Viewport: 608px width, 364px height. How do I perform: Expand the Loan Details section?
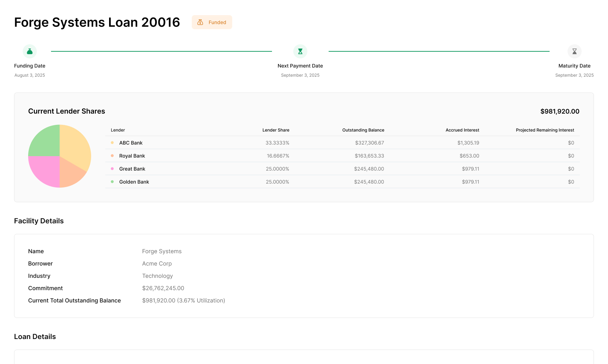(x=35, y=337)
